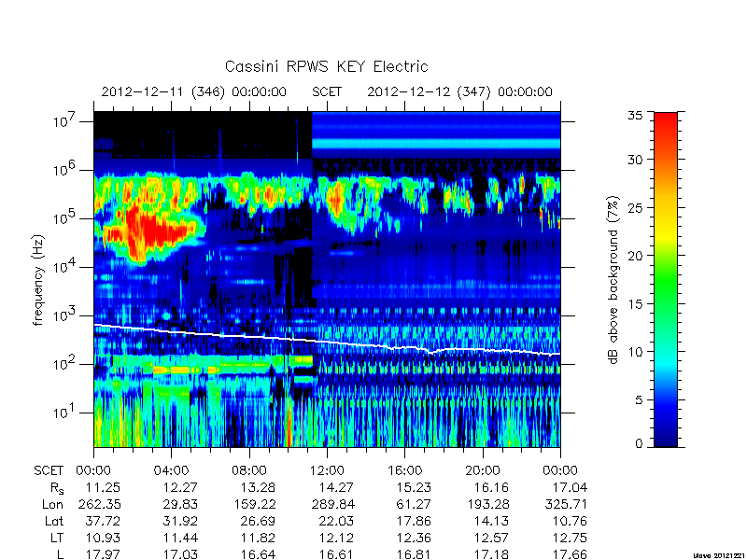The image size is (747, 560).
Task: Click the Lon value 289.84
Action: point(333,504)
